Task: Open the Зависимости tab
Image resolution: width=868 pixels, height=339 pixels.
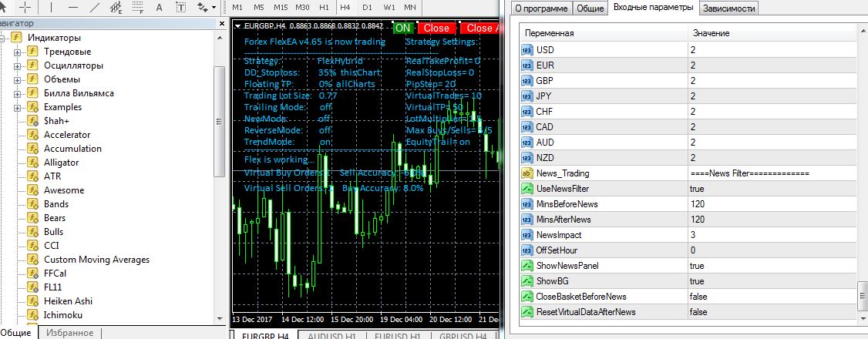Action: tap(728, 8)
